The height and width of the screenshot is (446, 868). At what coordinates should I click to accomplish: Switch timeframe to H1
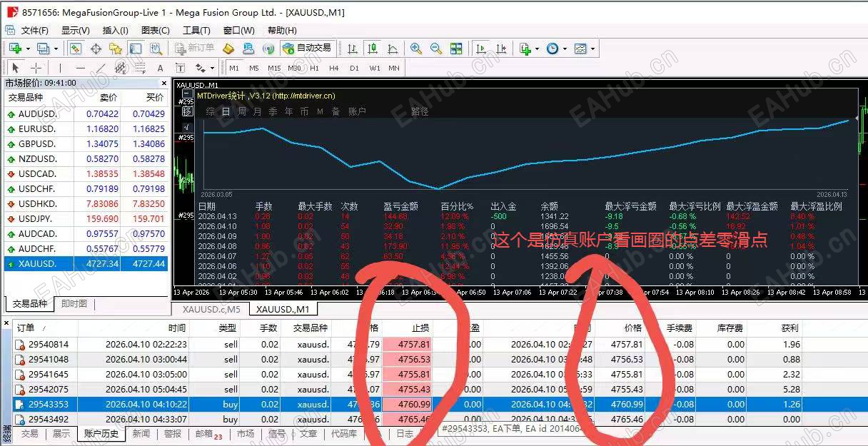pos(314,68)
